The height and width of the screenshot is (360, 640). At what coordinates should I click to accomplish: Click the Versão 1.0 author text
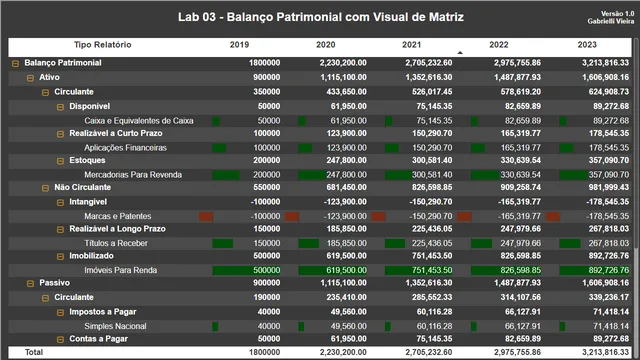(611, 18)
